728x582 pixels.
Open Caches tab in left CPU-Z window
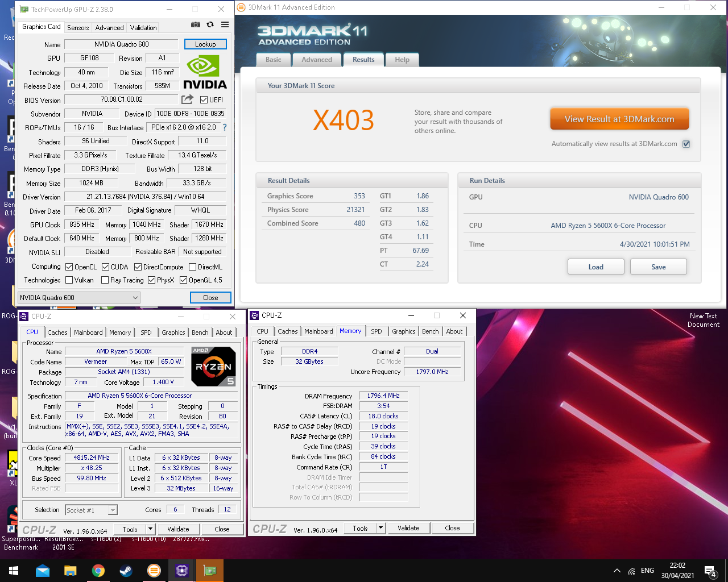coord(57,332)
